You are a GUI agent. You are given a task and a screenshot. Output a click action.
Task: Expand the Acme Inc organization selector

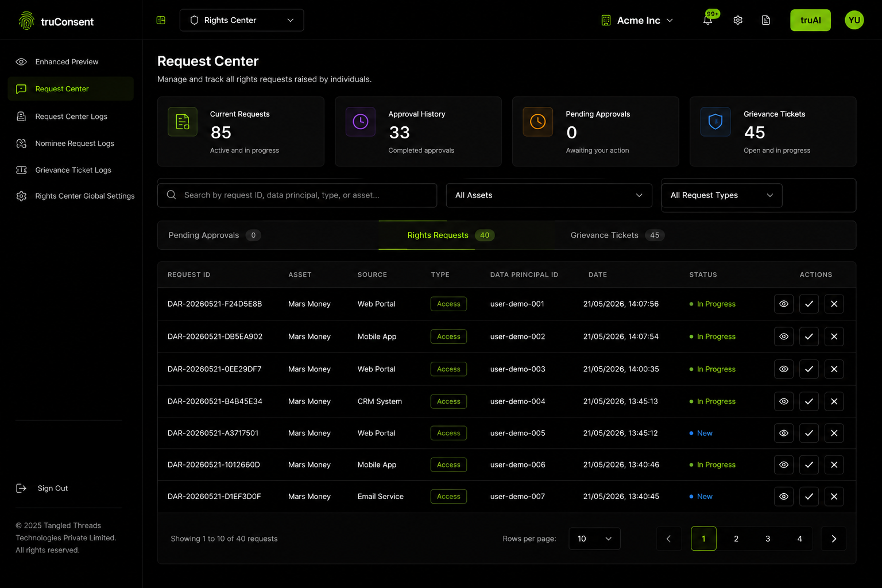637,20
